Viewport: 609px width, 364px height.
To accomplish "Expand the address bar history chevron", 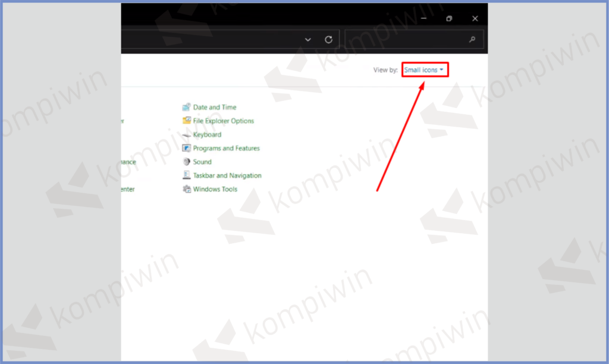I will (307, 39).
